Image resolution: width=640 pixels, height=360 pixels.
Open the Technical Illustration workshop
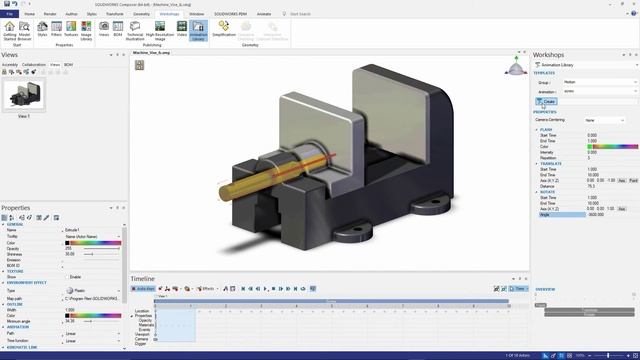click(135, 31)
